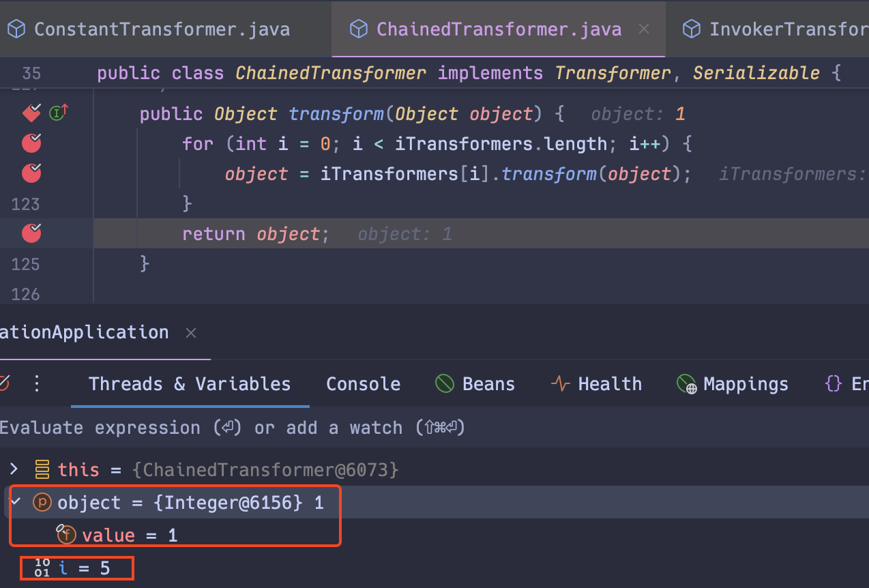Click the class icon on ChainedTransformer.java tab

click(x=358, y=29)
